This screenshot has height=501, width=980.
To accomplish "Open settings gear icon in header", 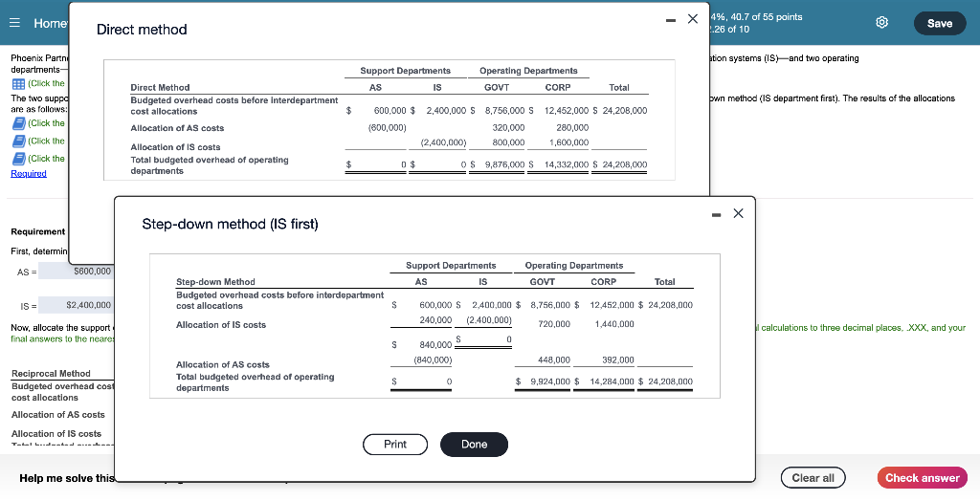I will [881, 23].
